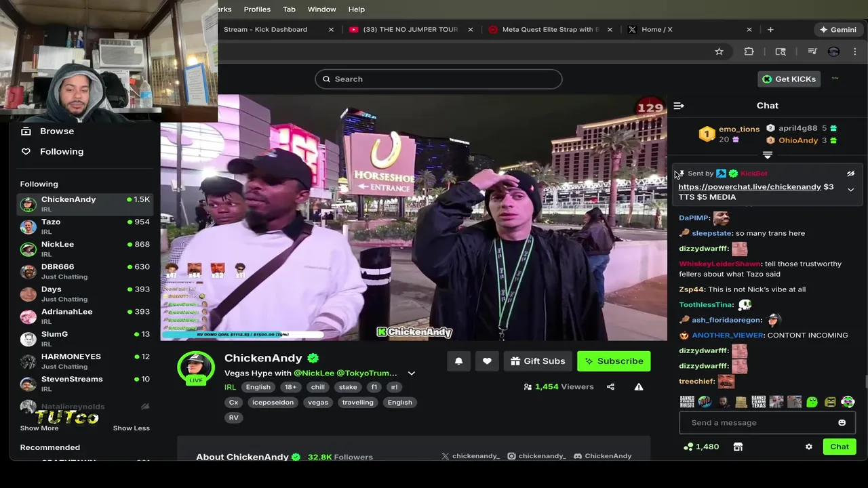The image size is (868, 488).
Task: Open the Help menu
Action: pyautogui.click(x=357, y=9)
